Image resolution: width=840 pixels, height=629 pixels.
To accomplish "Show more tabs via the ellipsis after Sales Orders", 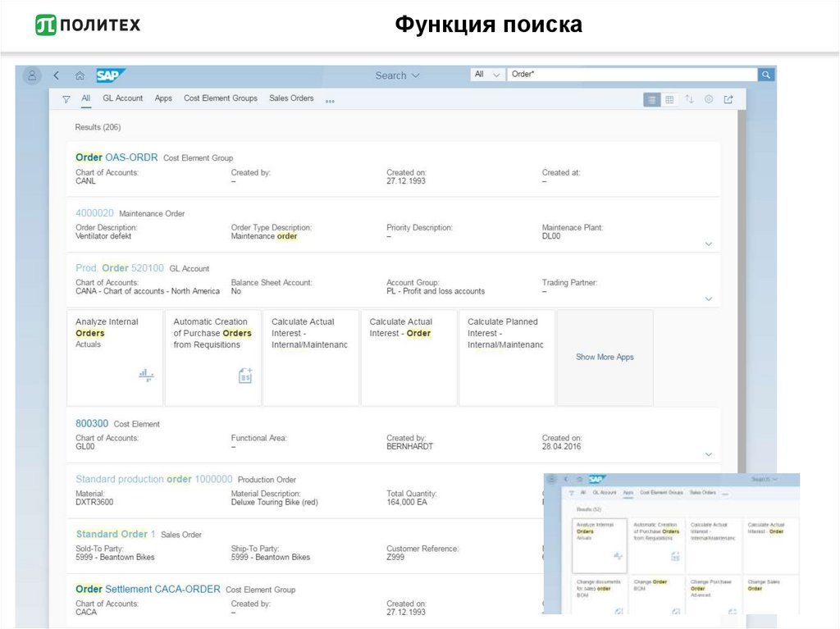I will tap(330, 101).
